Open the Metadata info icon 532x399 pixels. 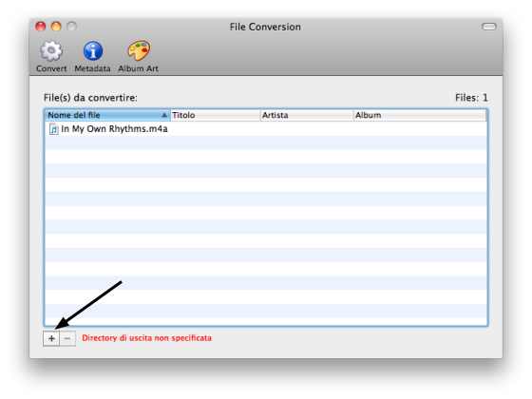[x=93, y=51]
